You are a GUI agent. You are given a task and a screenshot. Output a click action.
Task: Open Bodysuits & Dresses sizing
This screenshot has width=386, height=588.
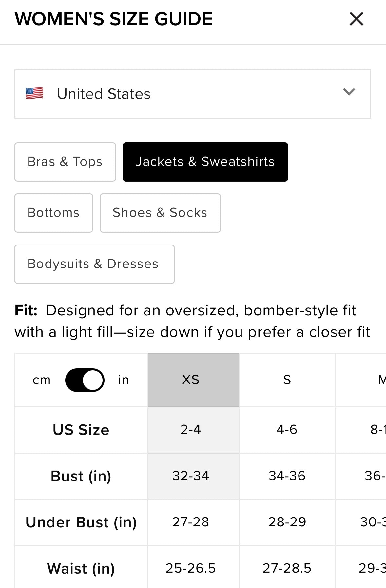(94, 264)
